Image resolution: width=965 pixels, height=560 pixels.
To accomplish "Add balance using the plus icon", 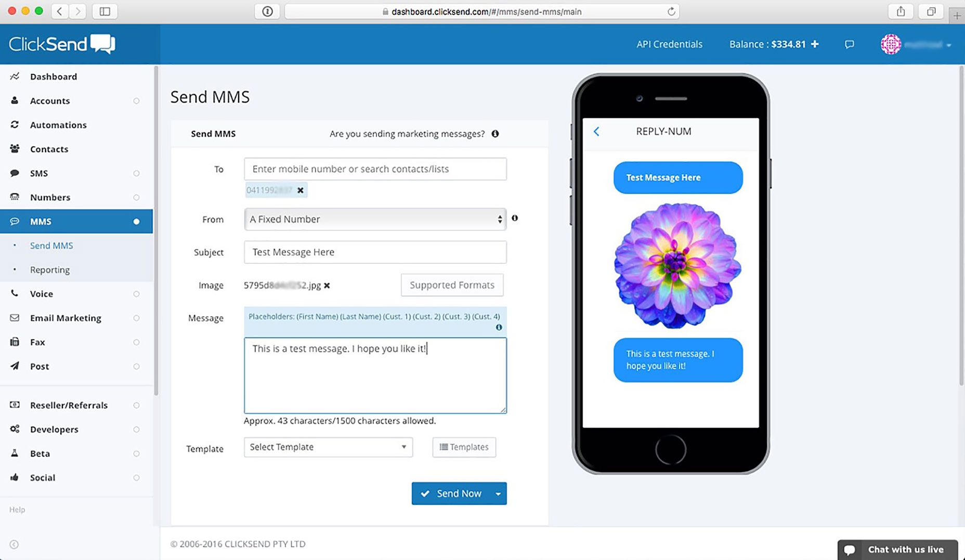I will pyautogui.click(x=815, y=44).
